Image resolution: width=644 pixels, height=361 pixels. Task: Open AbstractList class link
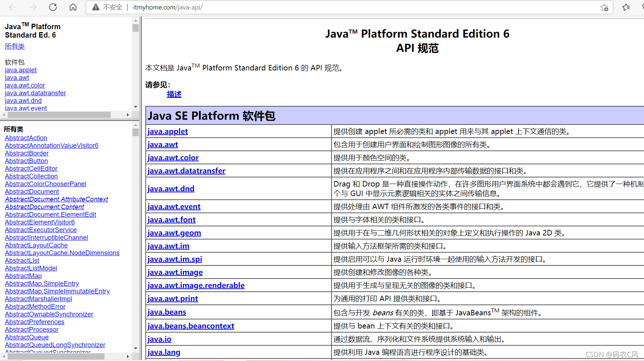pos(22,261)
